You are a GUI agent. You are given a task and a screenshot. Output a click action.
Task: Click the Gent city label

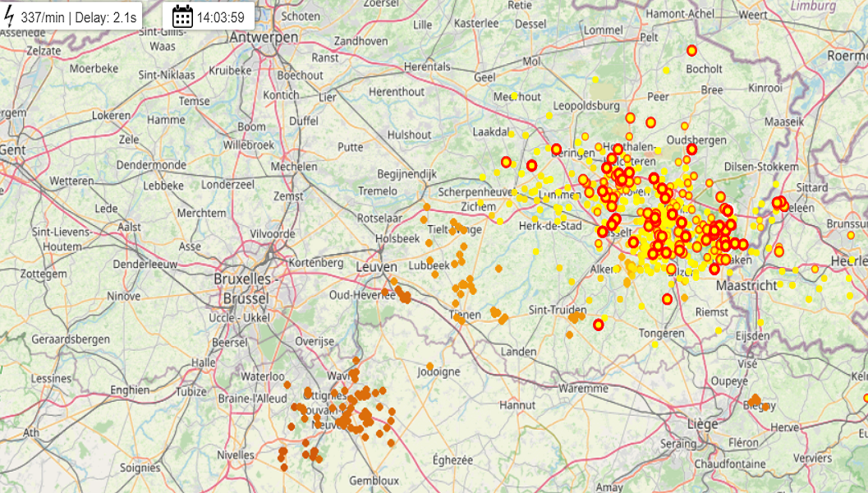pyautogui.click(x=12, y=150)
